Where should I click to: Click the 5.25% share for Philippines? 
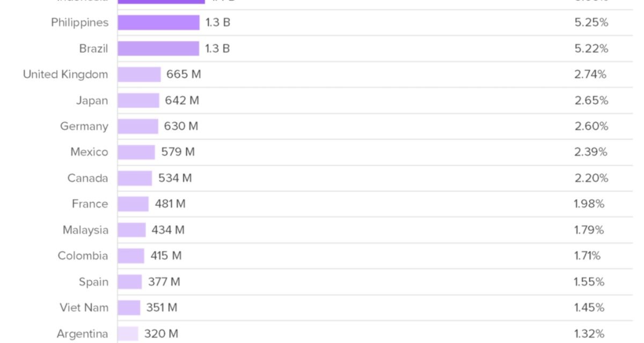pos(591,23)
